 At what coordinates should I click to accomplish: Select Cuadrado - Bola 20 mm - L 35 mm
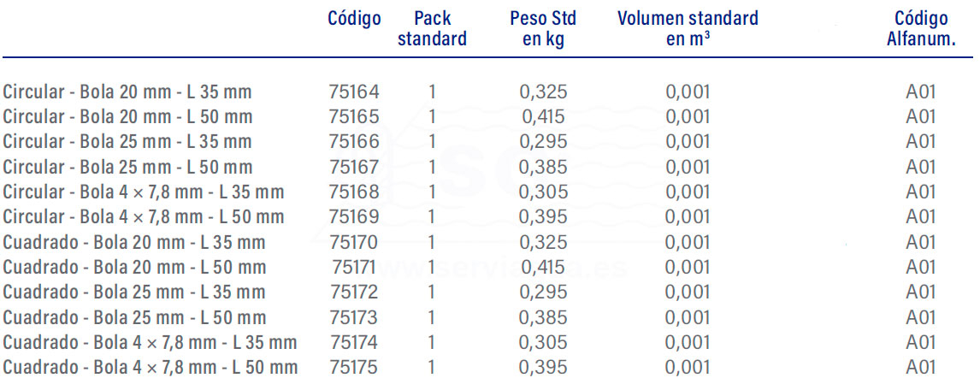[x=135, y=242]
